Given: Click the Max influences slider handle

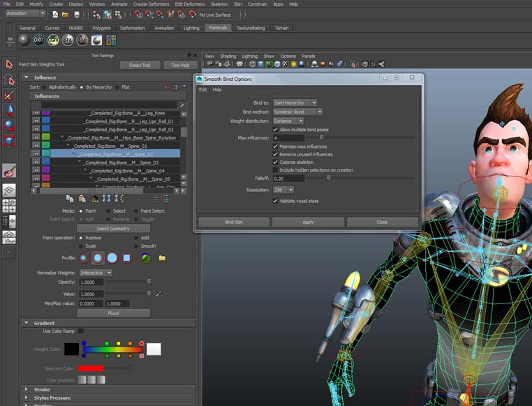Looking at the screenshot, I should pyautogui.click(x=322, y=137).
